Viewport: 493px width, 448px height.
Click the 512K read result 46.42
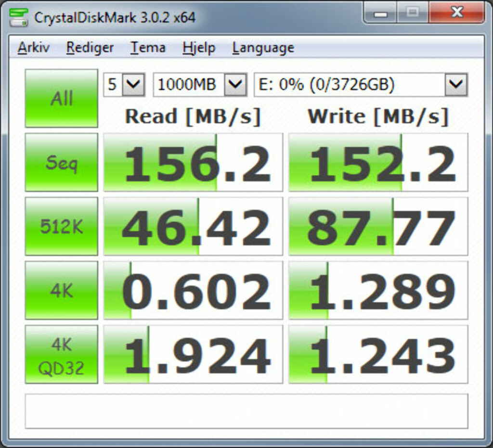pyautogui.click(x=193, y=227)
